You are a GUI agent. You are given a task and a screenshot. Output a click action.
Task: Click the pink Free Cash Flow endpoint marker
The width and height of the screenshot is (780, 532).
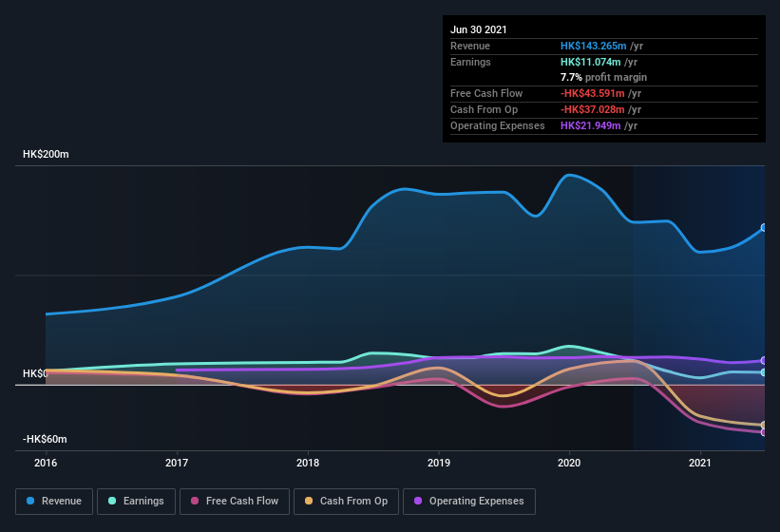pyautogui.click(x=764, y=432)
